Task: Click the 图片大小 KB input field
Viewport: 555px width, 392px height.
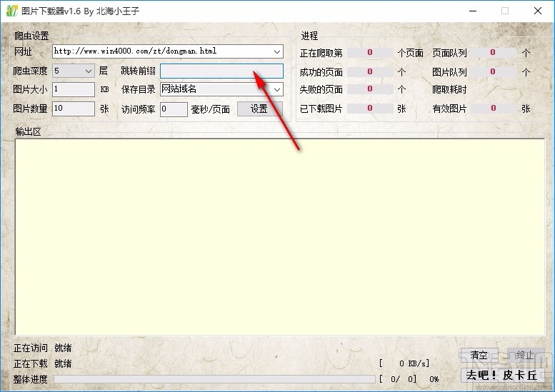Action: 74,89
